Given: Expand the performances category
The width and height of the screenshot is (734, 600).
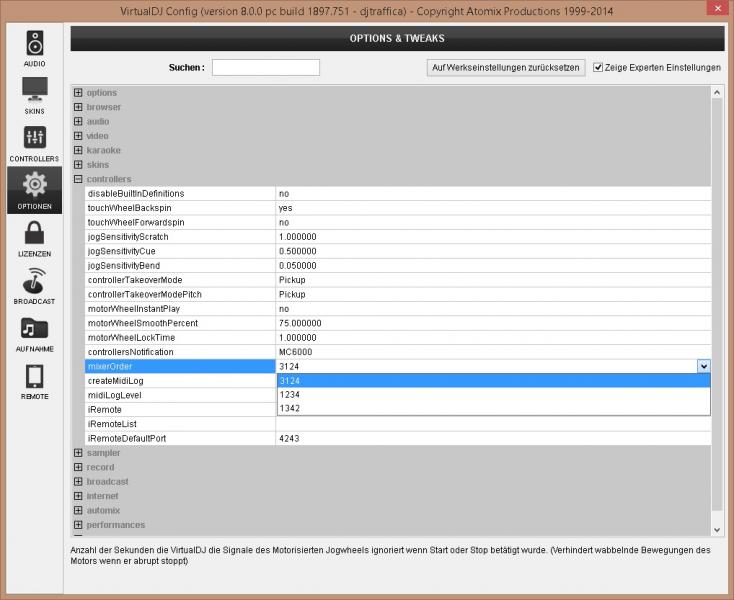Looking at the screenshot, I should click(78, 525).
